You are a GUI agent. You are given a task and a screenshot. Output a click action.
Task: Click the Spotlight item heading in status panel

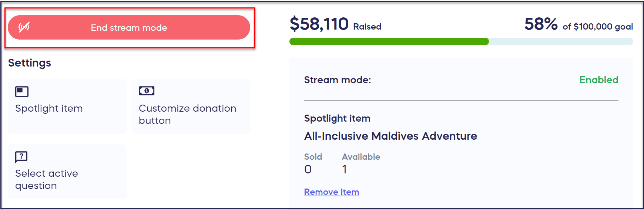tap(337, 118)
